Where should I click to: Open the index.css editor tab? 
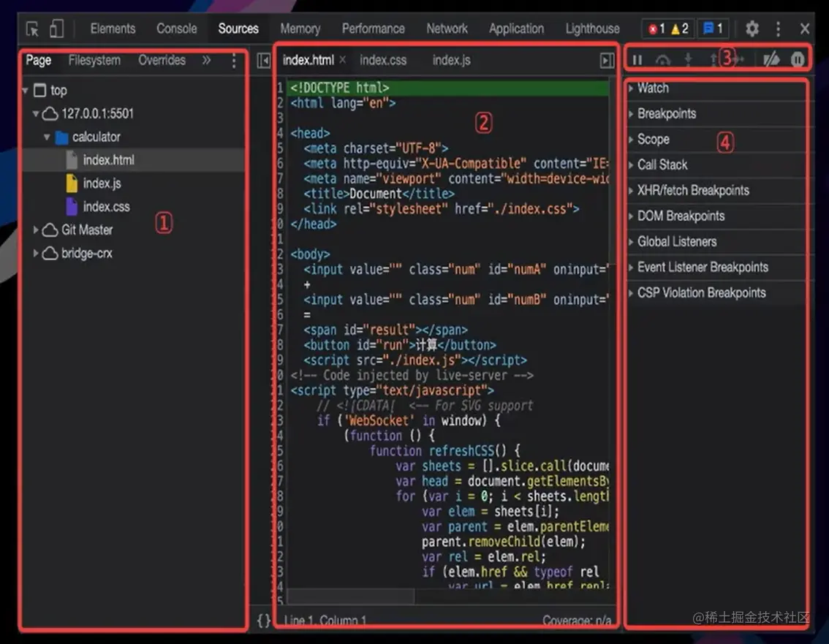click(383, 60)
